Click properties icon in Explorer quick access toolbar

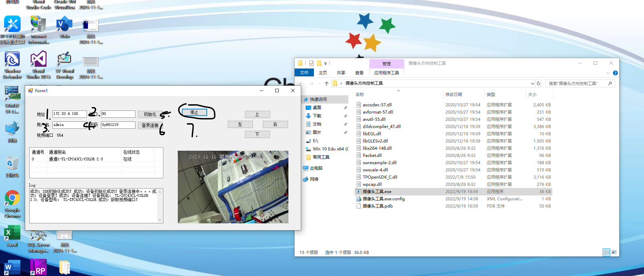pos(311,63)
